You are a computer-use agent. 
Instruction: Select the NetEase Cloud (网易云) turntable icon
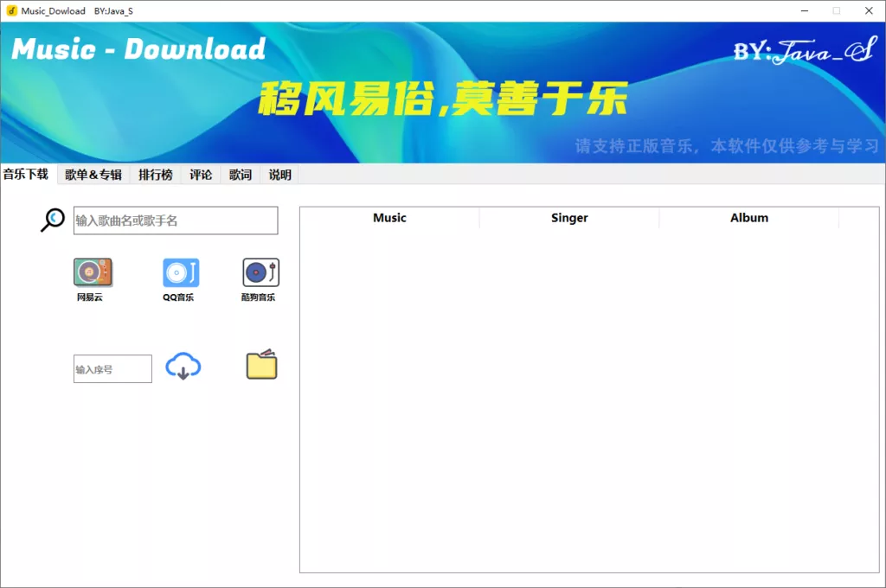93,272
